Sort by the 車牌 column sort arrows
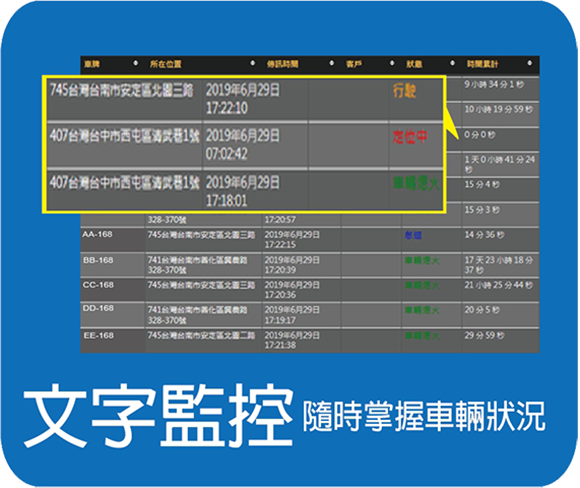Viewport: 580px width, 488px height. pyautogui.click(x=135, y=64)
